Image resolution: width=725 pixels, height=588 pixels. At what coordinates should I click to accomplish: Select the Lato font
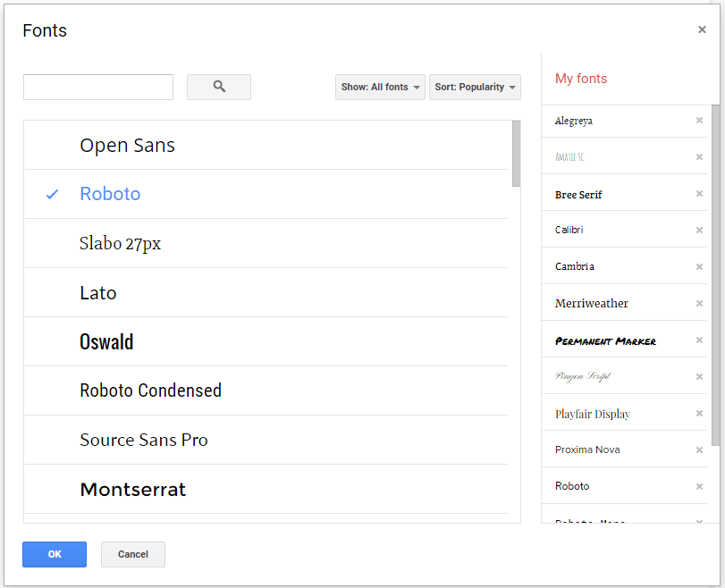click(x=98, y=292)
